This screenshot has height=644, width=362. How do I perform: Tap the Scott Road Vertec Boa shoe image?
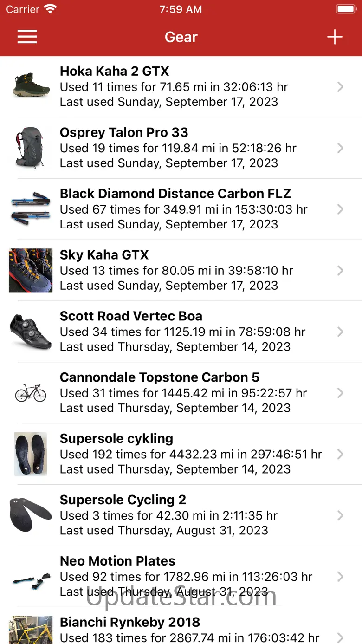[31, 332]
